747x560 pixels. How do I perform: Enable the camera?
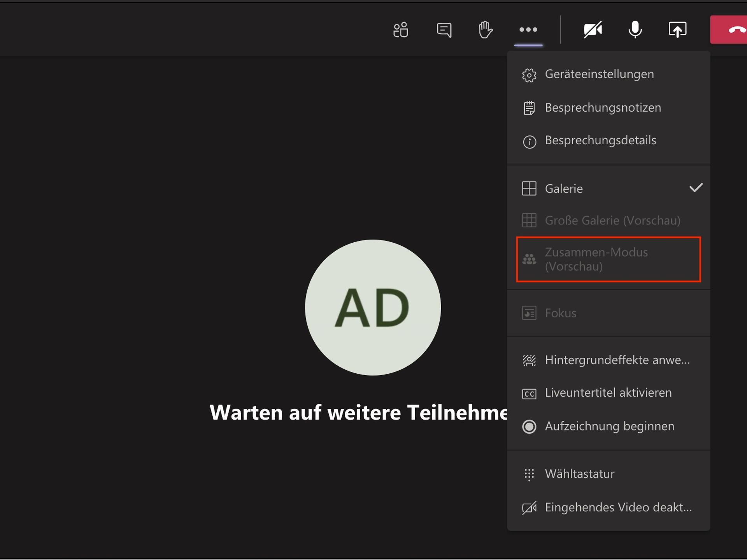593,30
